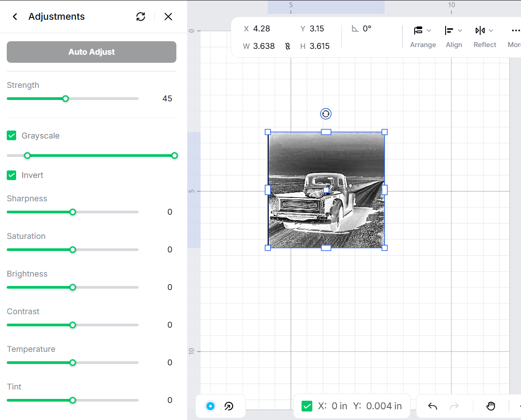Edit the Y position field 3.15
Screen dimensions: 521x420
pyautogui.click(x=317, y=29)
